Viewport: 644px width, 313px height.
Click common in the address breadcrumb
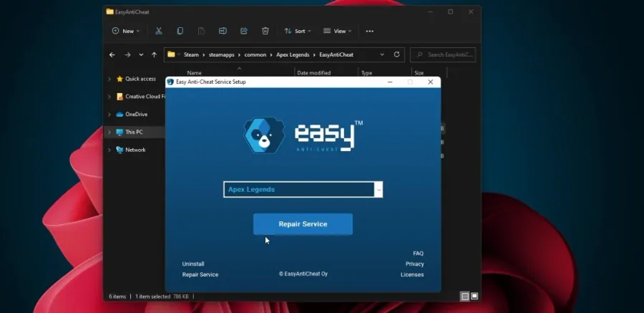[x=255, y=54]
